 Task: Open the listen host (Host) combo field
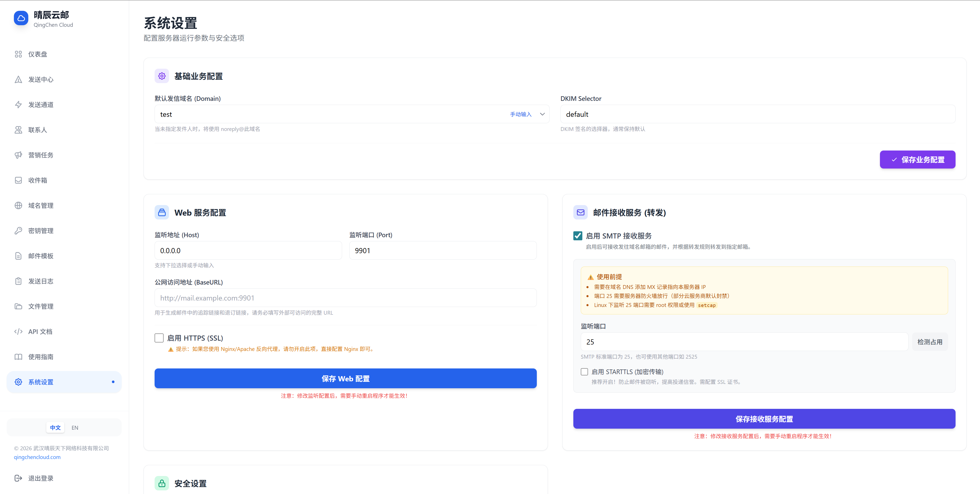(248, 250)
